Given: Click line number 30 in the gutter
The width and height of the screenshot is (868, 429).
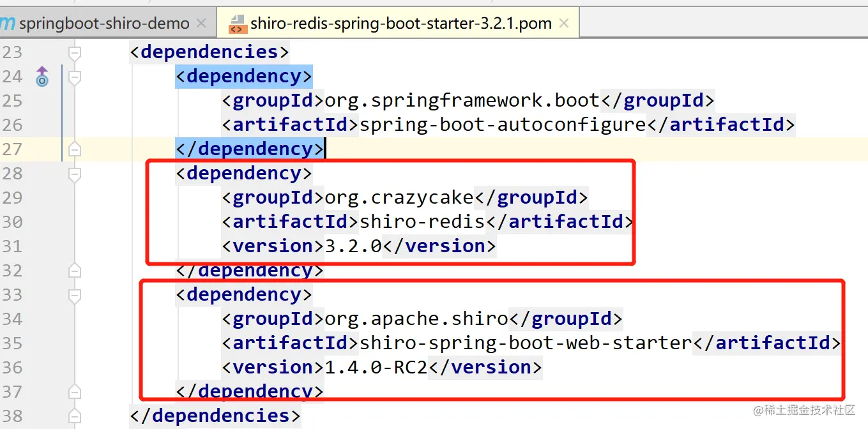Looking at the screenshot, I should (x=11, y=222).
